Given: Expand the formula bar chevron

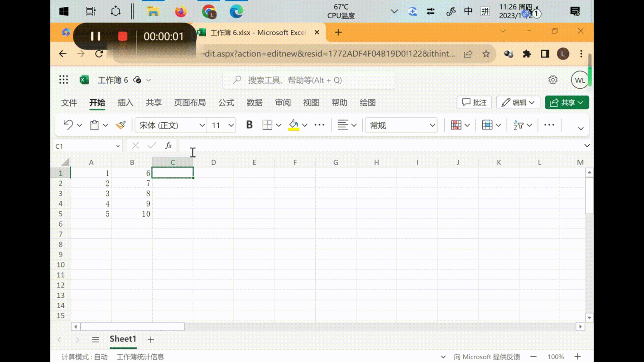Looking at the screenshot, I should point(587,146).
